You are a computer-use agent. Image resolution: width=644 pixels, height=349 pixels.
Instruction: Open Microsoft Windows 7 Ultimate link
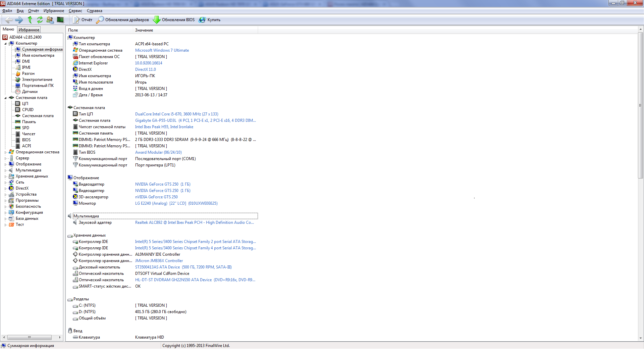coord(162,50)
